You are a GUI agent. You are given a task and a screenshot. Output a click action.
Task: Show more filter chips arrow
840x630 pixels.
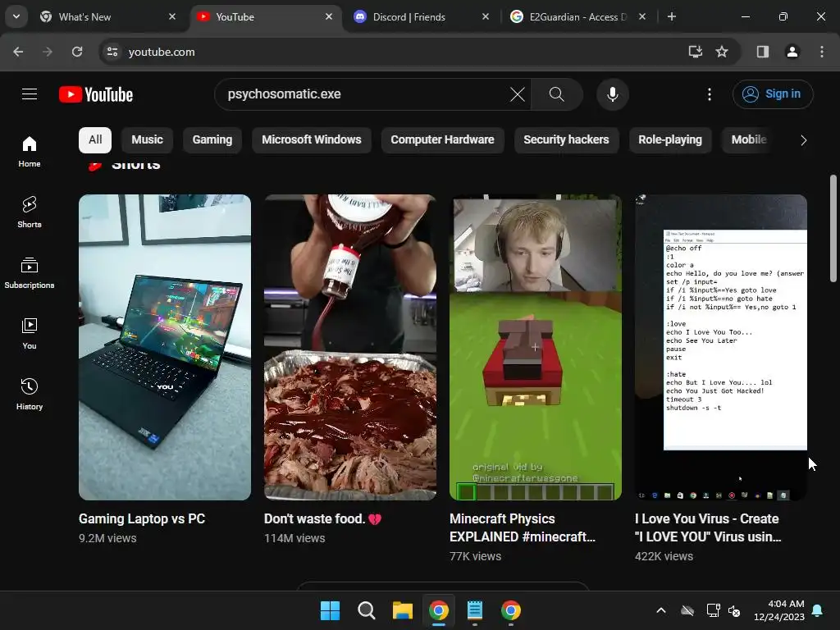pyautogui.click(x=803, y=140)
